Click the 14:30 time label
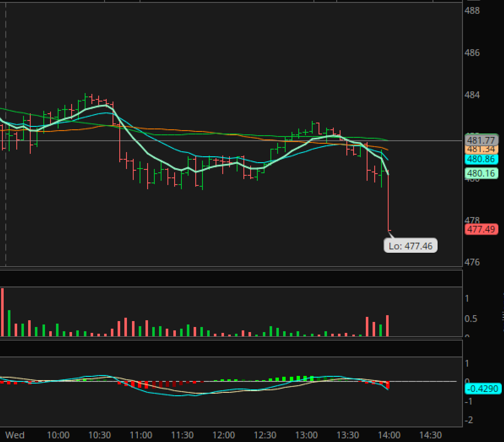 click(431, 435)
